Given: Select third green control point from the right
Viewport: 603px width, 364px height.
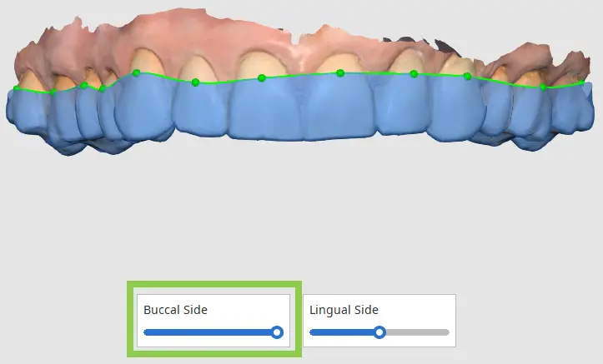Looking at the screenshot, I should pyautogui.click(x=467, y=77).
